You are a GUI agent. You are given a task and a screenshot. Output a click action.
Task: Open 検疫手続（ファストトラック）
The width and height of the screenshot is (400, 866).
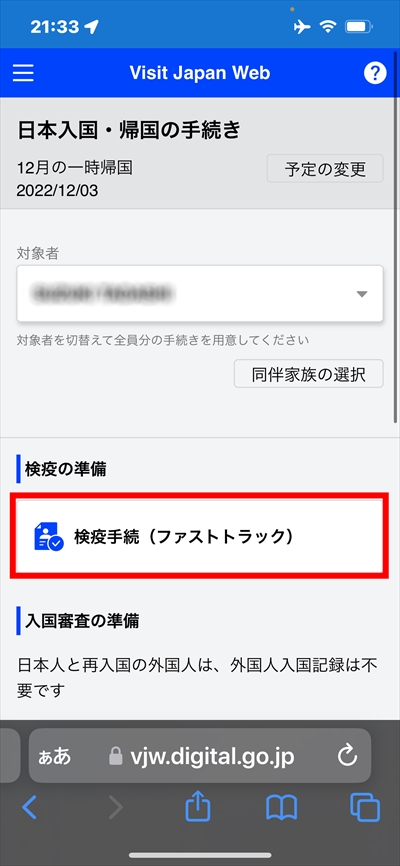(199, 536)
